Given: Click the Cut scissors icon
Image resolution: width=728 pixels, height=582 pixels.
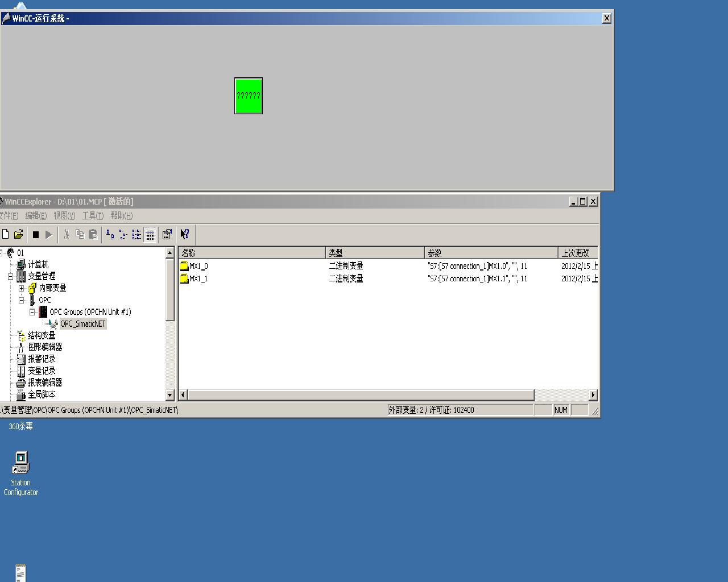Looking at the screenshot, I should pyautogui.click(x=67, y=234).
